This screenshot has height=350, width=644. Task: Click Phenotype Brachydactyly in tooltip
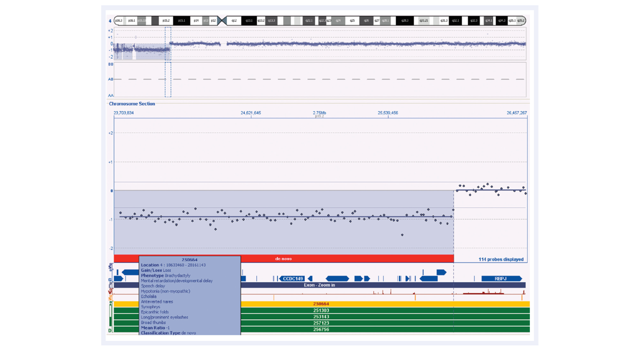166,275
